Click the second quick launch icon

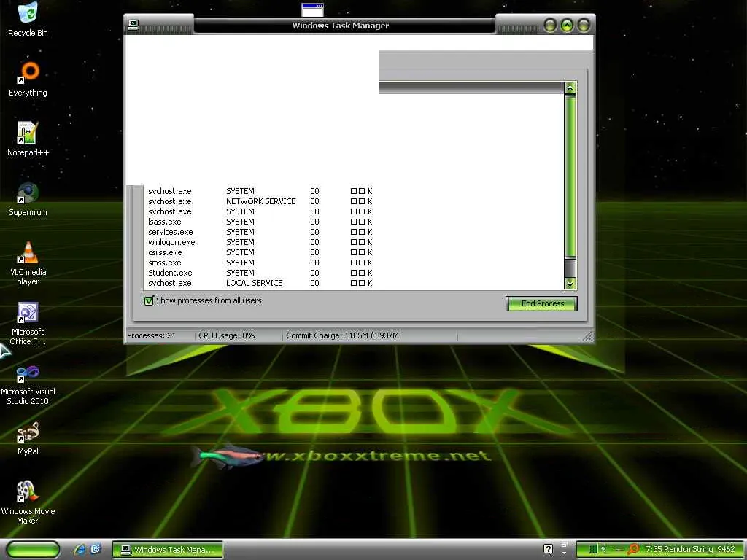click(96, 549)
